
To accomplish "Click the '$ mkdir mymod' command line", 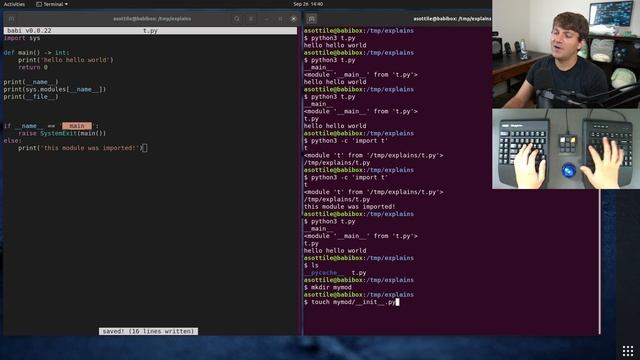I will tap(328, 287).
